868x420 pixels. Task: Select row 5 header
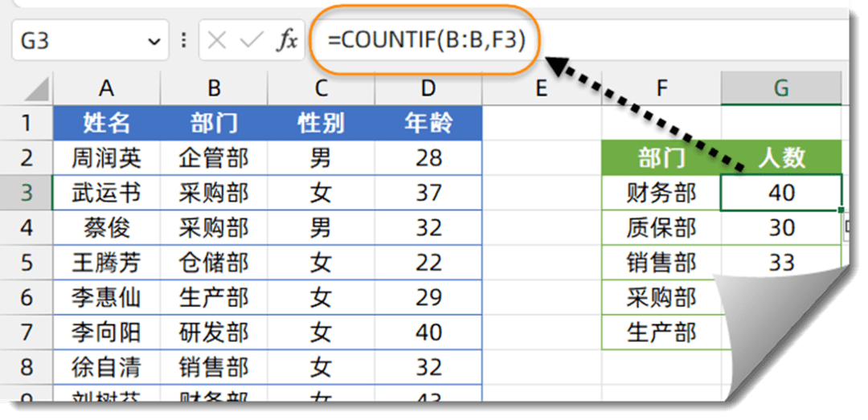click(27, 263)
